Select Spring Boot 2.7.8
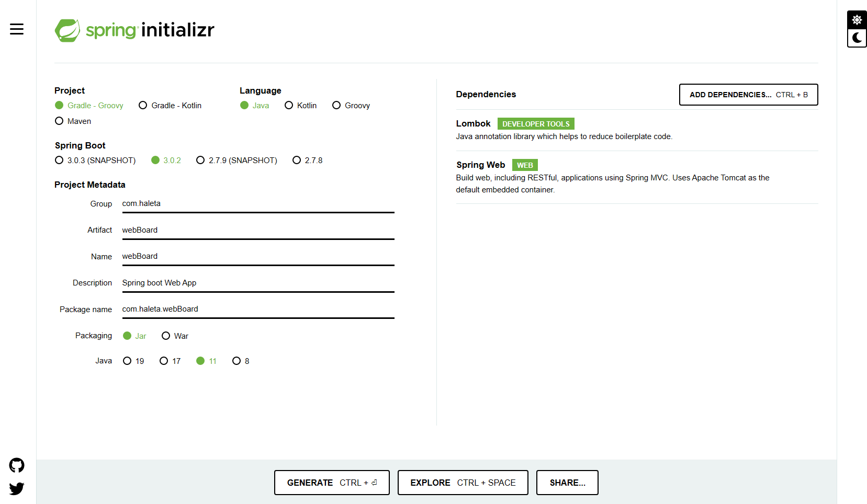 pos(308,161)
